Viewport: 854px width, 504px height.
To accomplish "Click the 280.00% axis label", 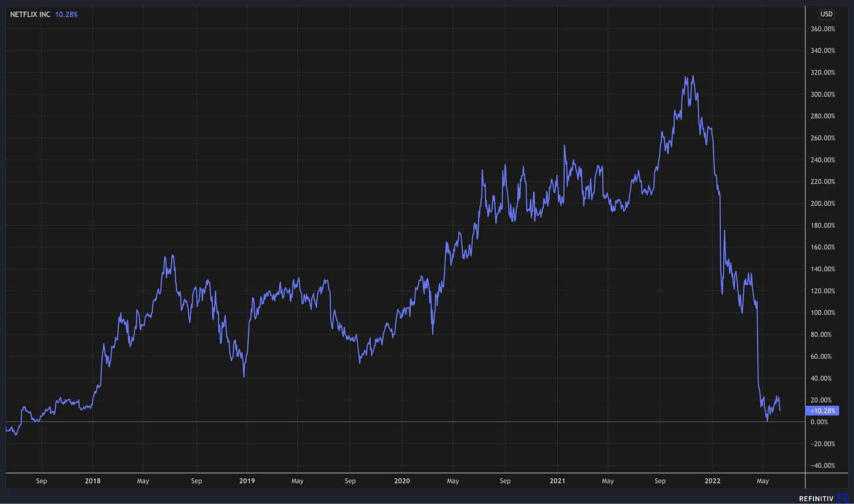I will [x=822, y=116].
